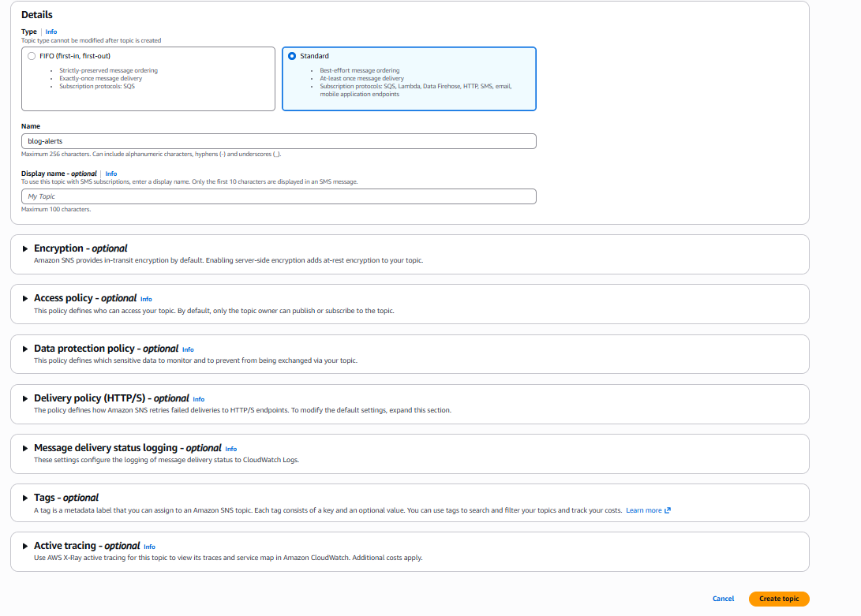Open the Info link for Active tracing

149,546
